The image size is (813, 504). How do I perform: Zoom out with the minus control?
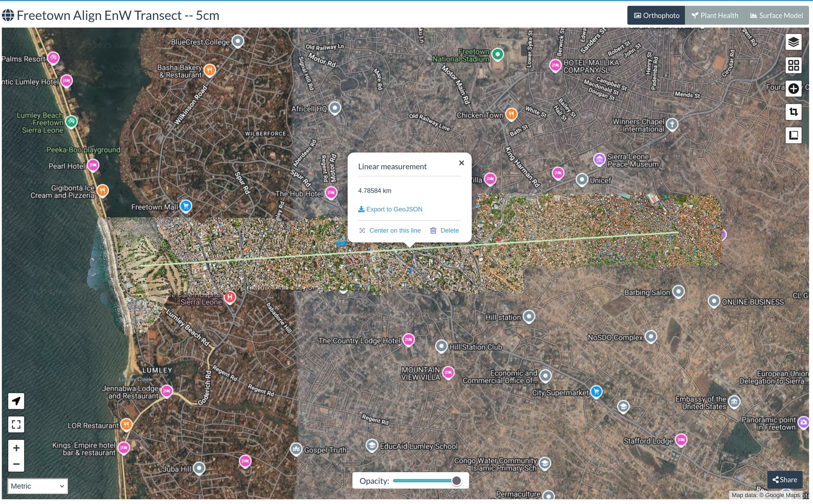pyautogui.click(x=16, y=464)
